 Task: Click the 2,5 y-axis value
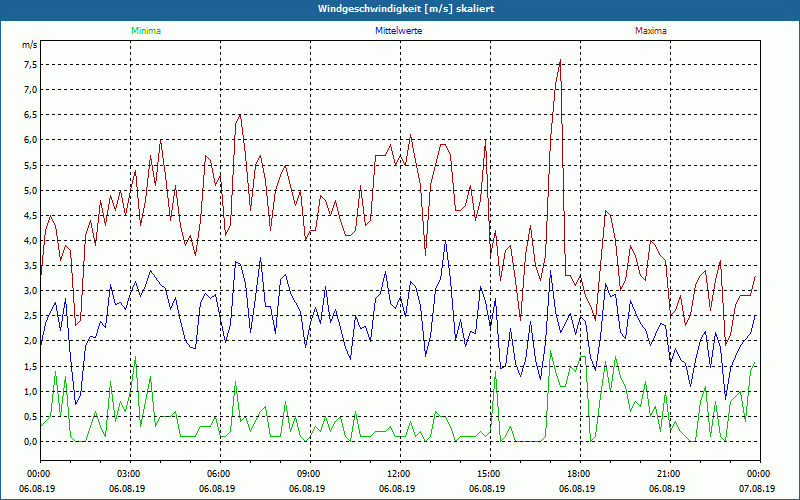30,316
